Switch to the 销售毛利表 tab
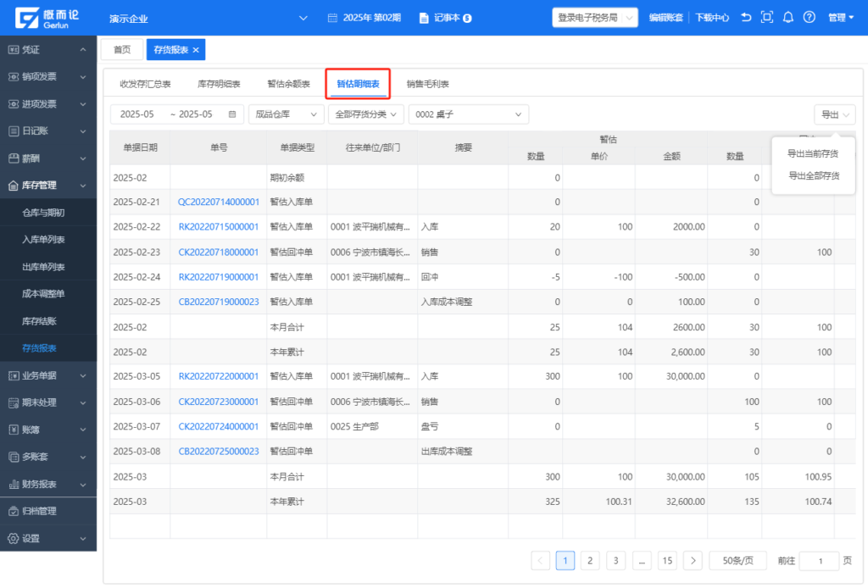Screen dimensions: 868x588 pos(427,84)
